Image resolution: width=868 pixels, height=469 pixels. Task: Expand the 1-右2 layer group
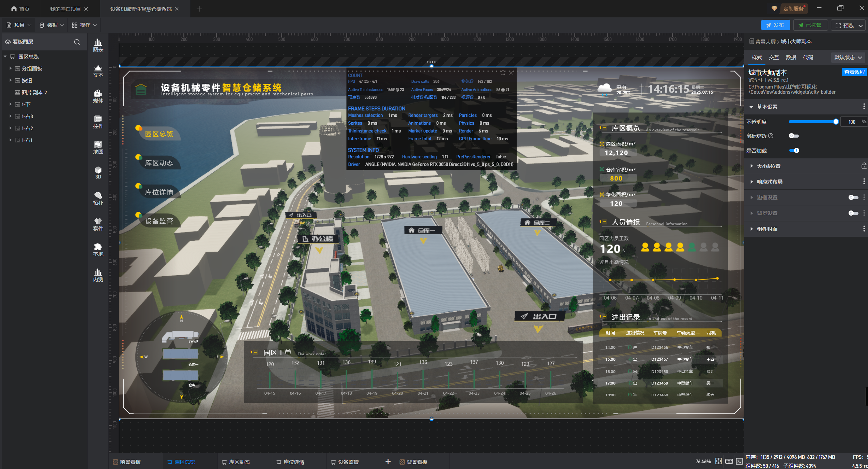click(x=11, y=128)
